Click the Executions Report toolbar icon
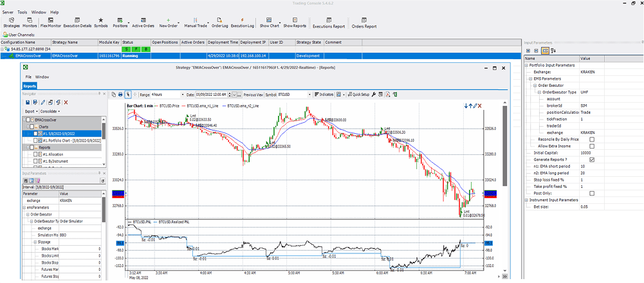 tap(328, 23)
